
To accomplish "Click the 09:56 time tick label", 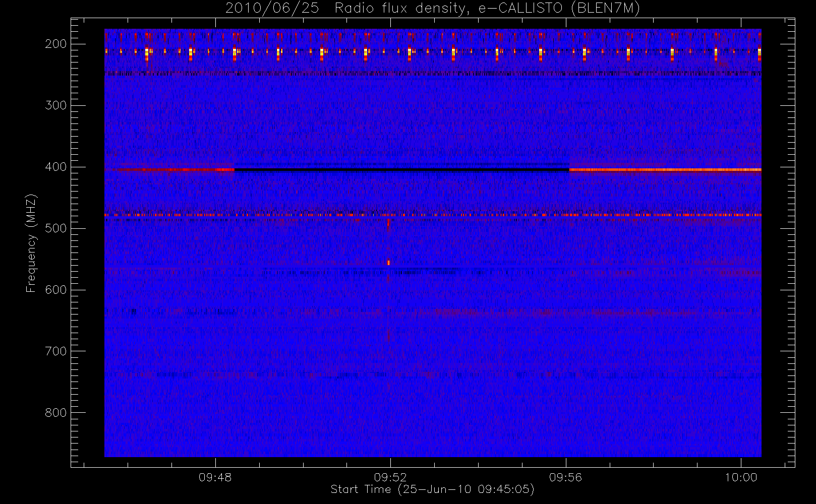I will (566, 477).
